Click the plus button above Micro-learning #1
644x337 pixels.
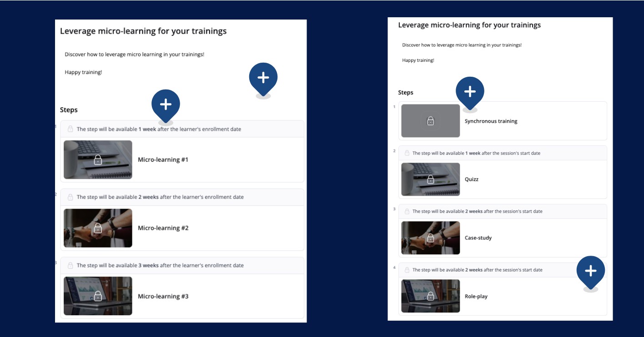coord(166,104)
